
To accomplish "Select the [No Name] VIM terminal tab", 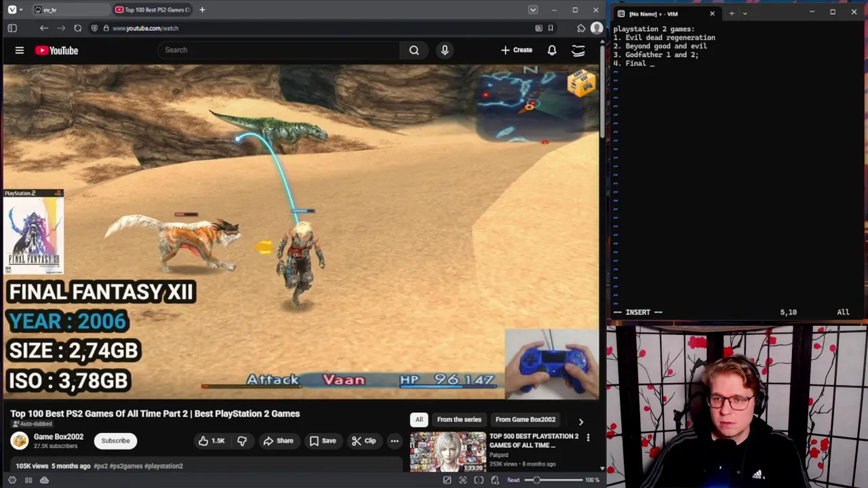I will [668, 14].
